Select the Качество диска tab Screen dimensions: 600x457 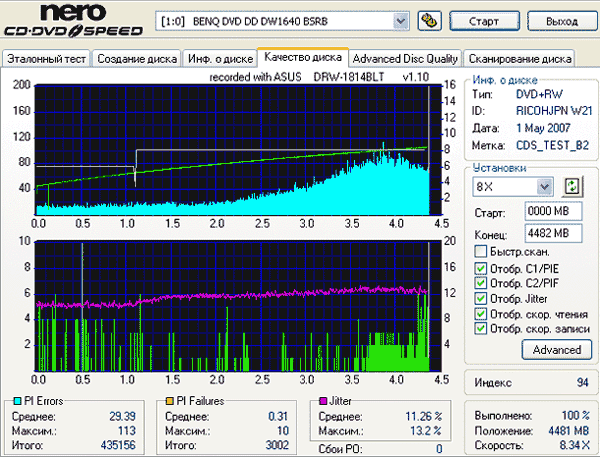[x=303, y=57]
